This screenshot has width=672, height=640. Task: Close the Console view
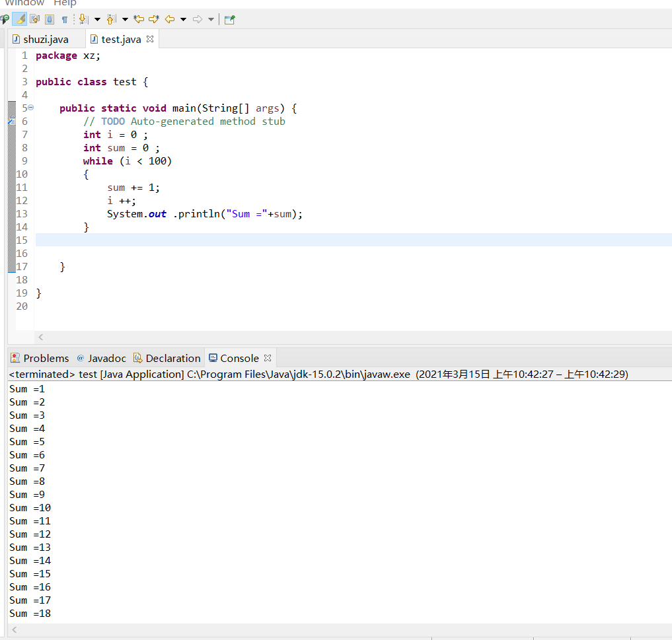tap(268, 358)
